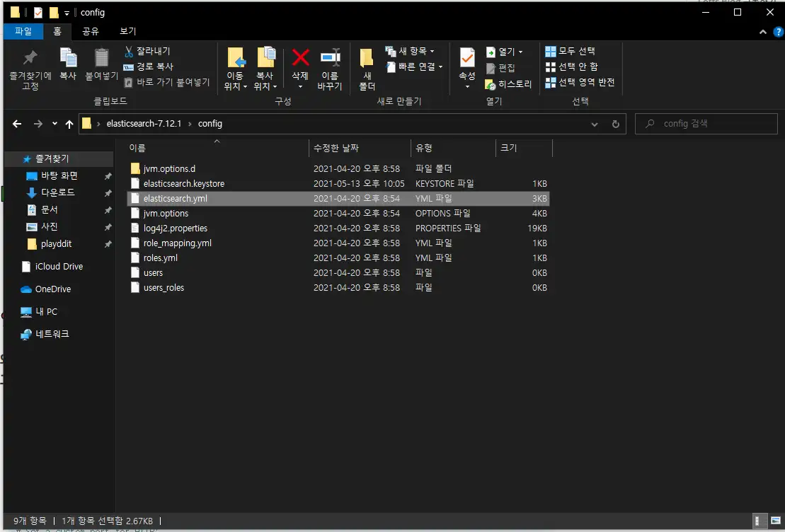785x532 pixels.
Task: Select the role_mapping.yml file
Action: 338,243
